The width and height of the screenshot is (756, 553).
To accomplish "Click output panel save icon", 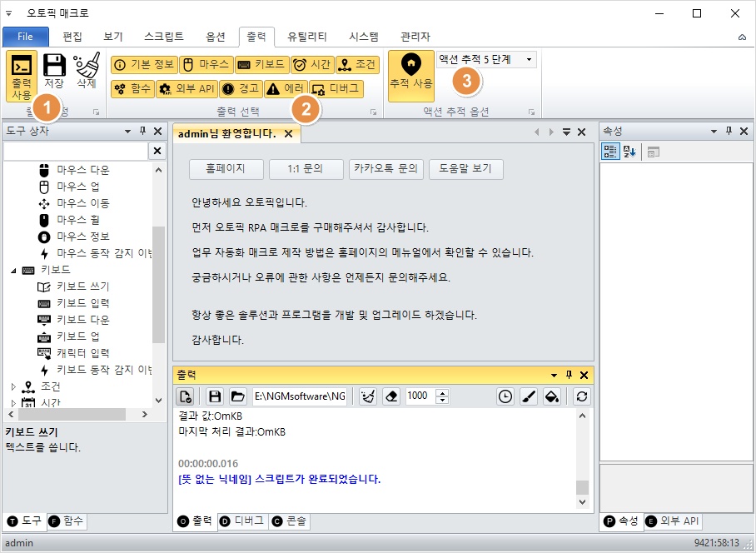I will [x=215, y=396].
